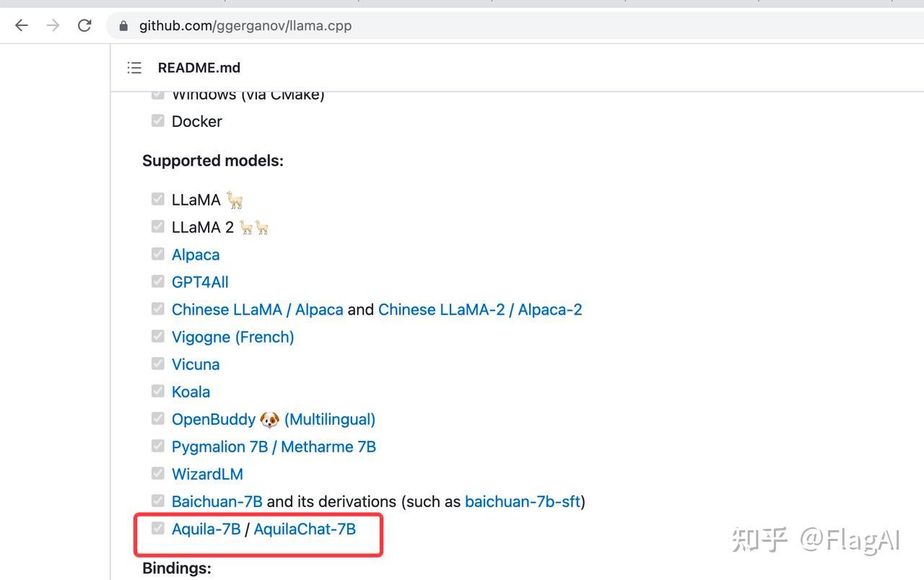This screenshot has width=924, height=580.
Task: Open the AquilaChat-7B link
Action: (305, 529)
